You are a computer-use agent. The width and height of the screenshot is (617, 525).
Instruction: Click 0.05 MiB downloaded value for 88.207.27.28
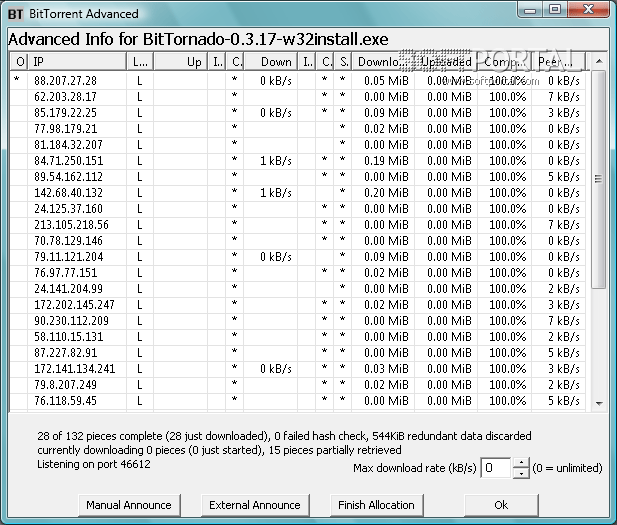tap(386, 81)
